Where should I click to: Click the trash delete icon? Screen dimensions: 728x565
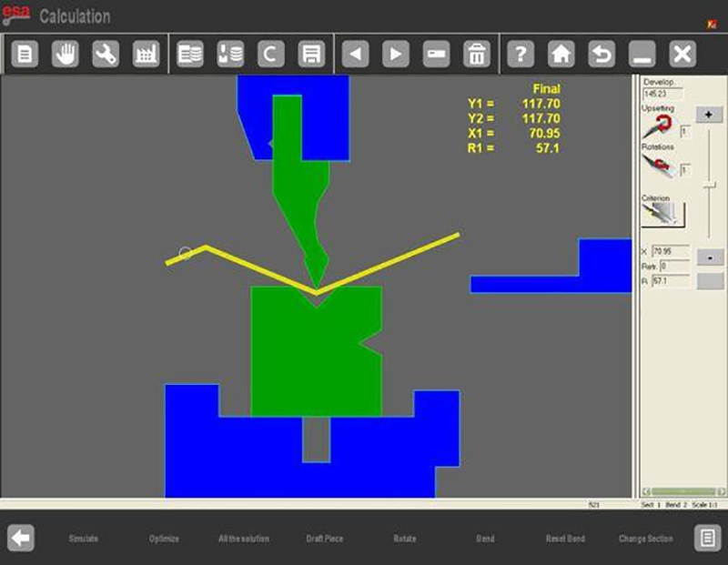click(x=476, y=55)
